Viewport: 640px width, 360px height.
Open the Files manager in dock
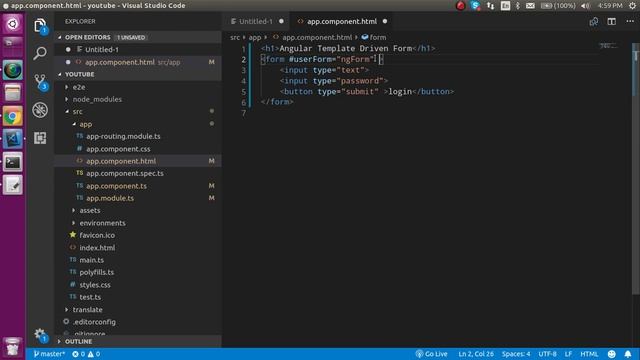tap(13, 93)
